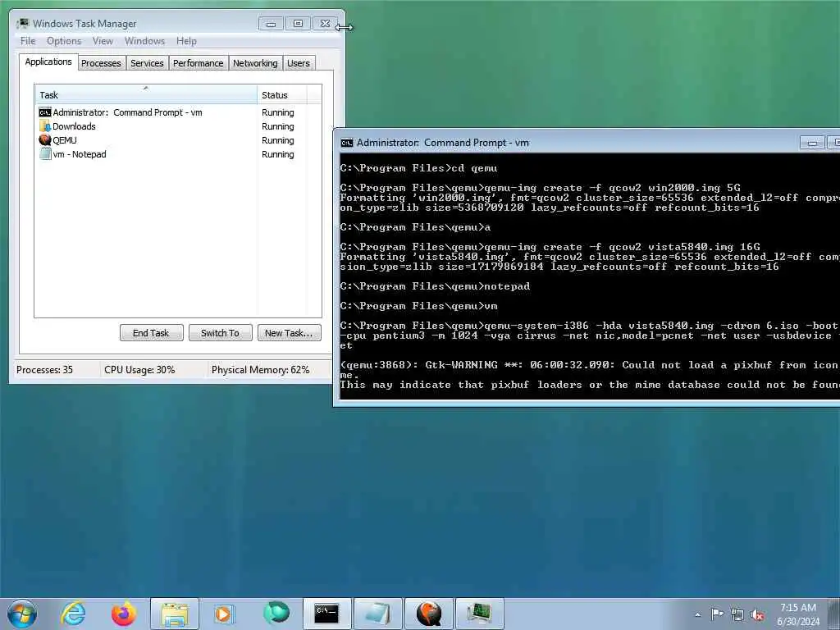Click the New Task... button
Screen dimensions: 840x630
(289, 333)
